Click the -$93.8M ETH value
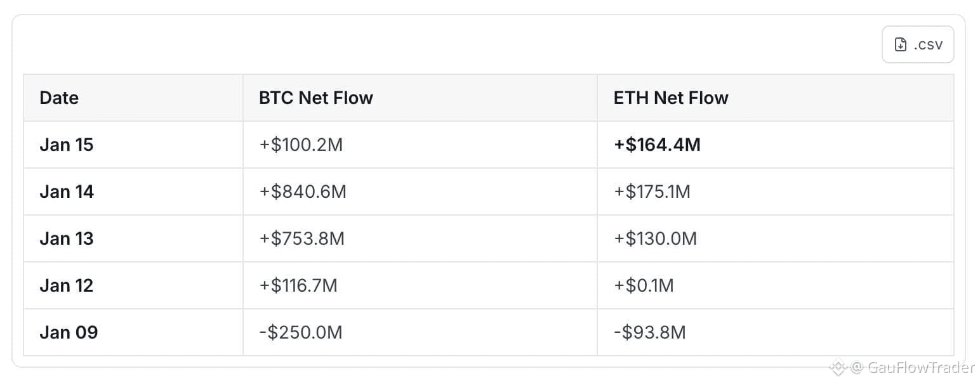The image size is (980, 383). pos(649,332)
